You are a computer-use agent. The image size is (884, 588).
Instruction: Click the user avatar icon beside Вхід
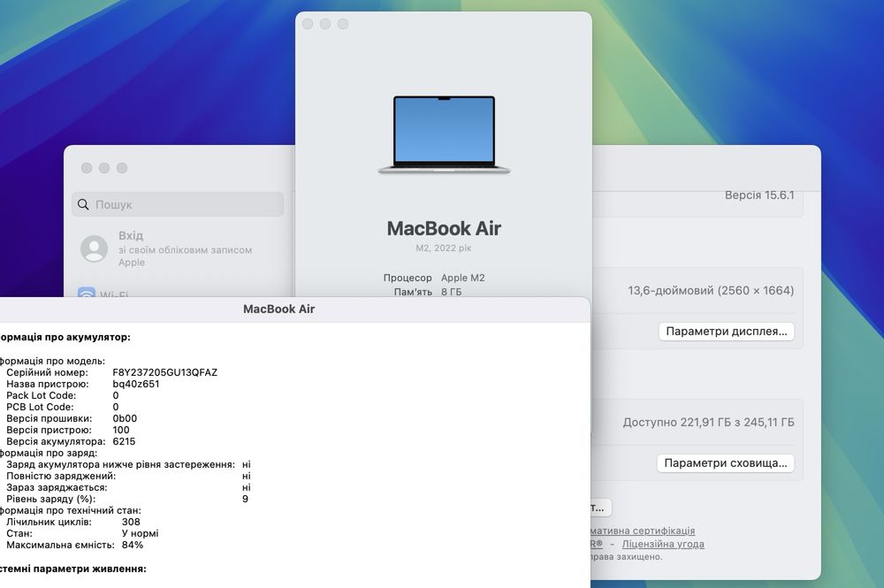pyautogui.click(x=95, y=248)
